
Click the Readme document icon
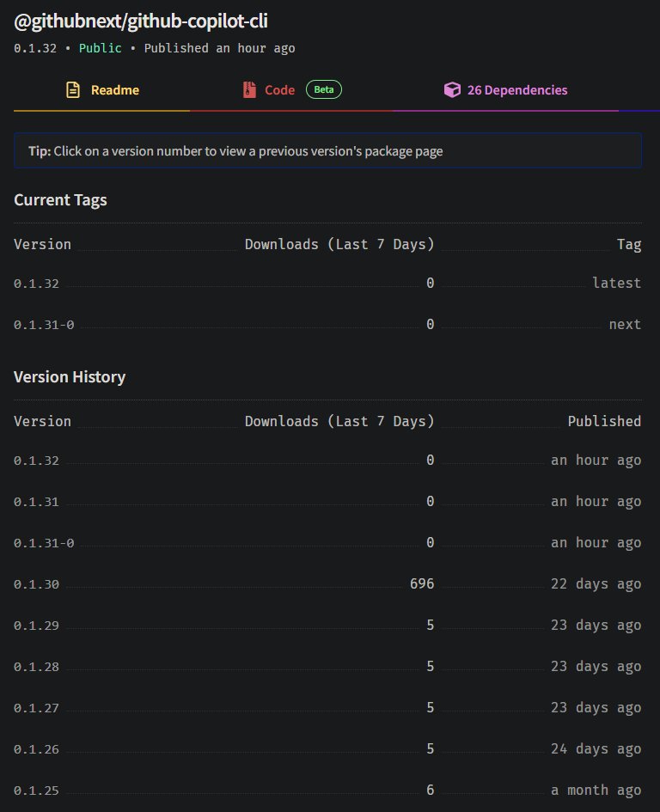pyautogui.click(x=73, y=89)
